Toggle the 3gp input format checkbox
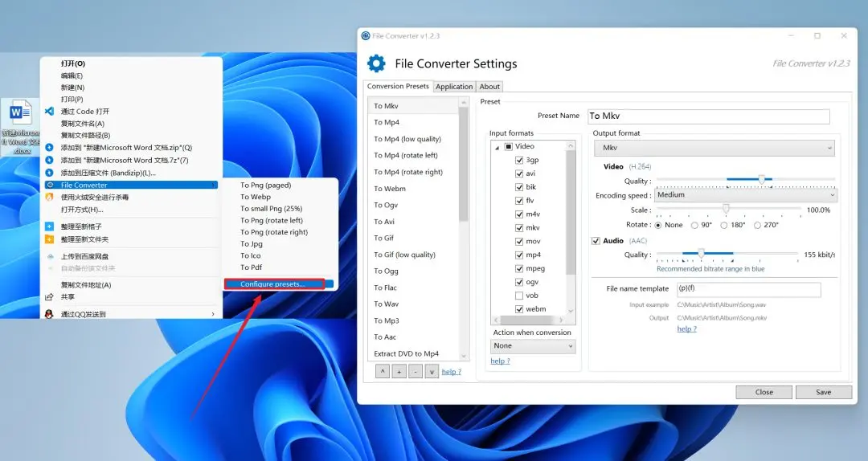Image resolution: width=868 pixels, height=461 pixels. click(x=519, y=160)
